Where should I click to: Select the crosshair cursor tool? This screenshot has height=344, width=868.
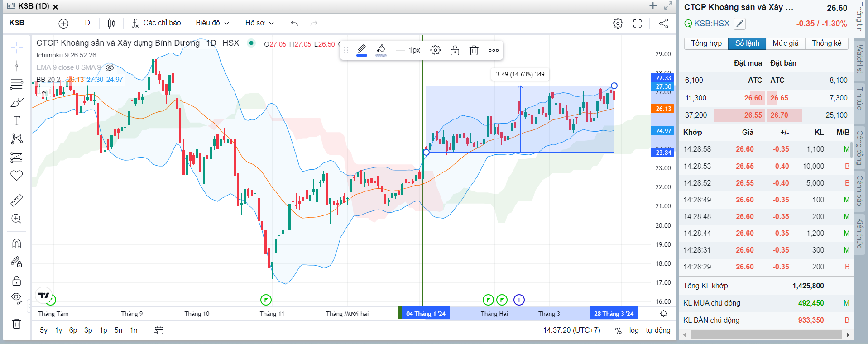[x=17, y=47]
